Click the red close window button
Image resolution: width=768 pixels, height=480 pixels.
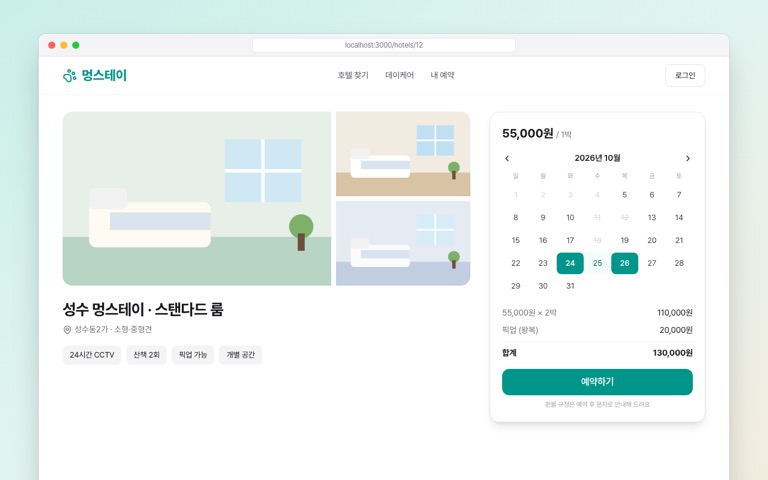pyautogui.click(x=51, y=45)
